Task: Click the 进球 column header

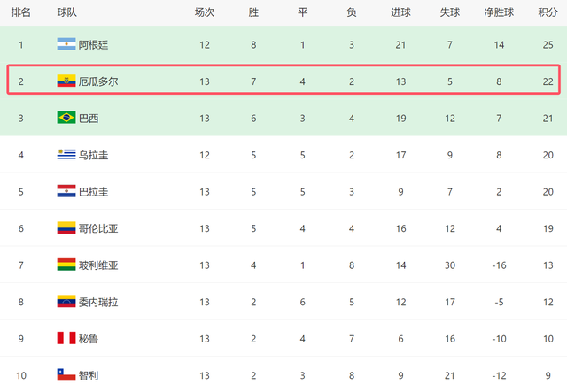Action: tap(400, 12)
